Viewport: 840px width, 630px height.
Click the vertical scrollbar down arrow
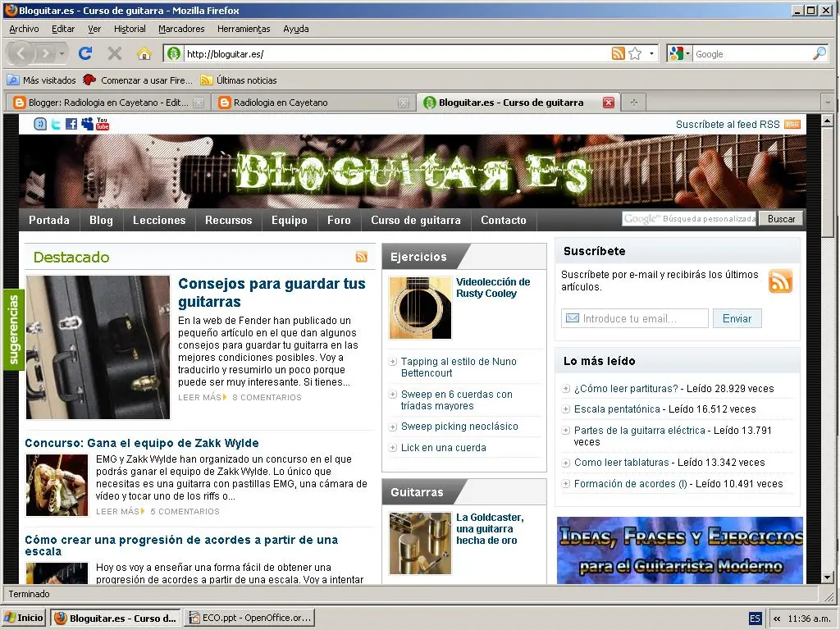coord(827,577)
